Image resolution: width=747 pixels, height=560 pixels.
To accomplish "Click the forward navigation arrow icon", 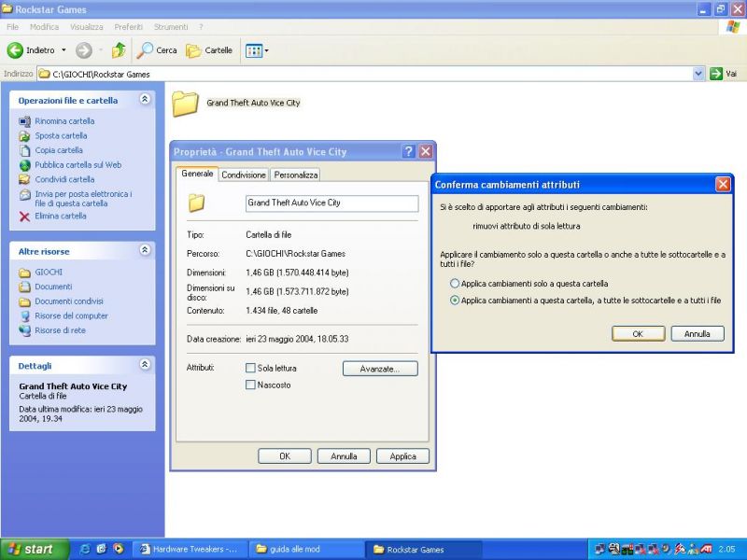I will (84, 50).
